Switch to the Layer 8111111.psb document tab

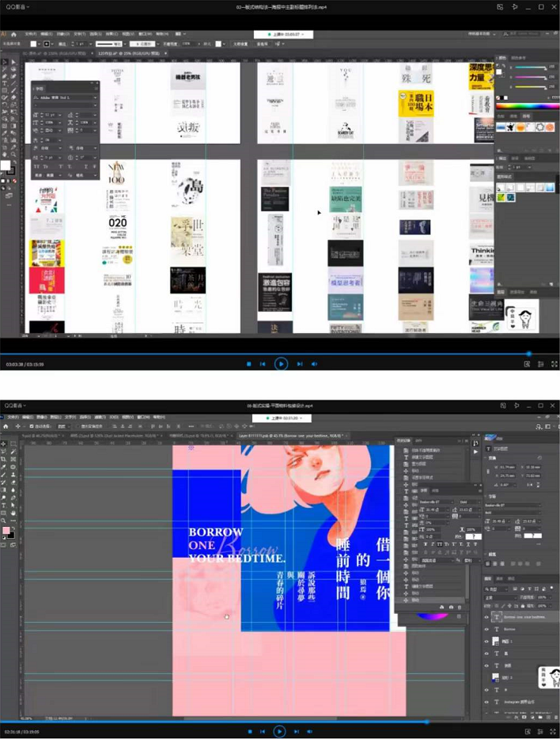(x=291, y=436)
